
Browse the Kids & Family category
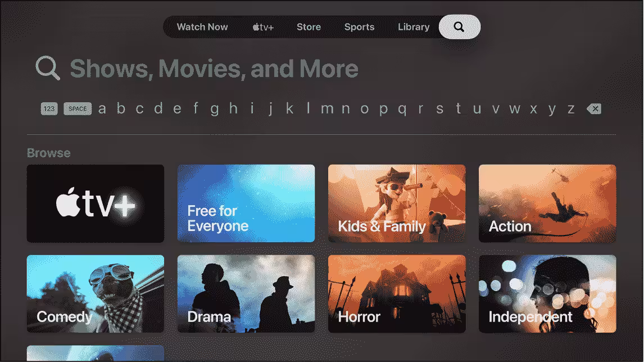pos(397,203)
